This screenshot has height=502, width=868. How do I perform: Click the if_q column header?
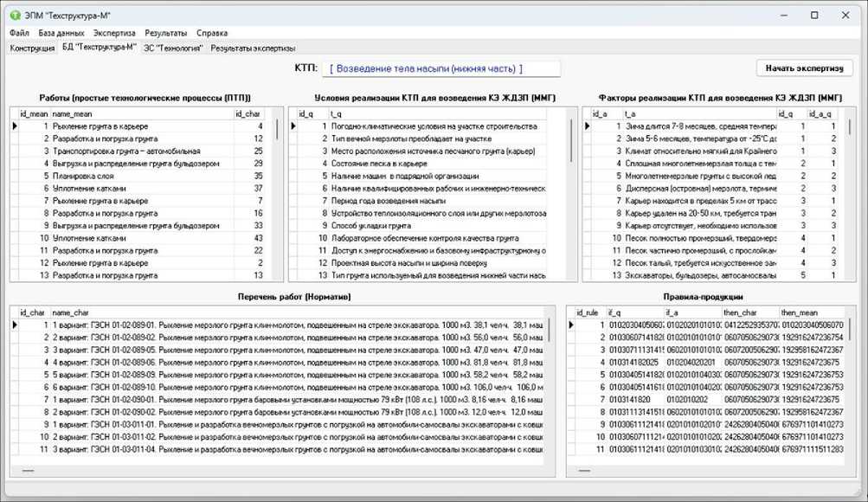point(636,312)
